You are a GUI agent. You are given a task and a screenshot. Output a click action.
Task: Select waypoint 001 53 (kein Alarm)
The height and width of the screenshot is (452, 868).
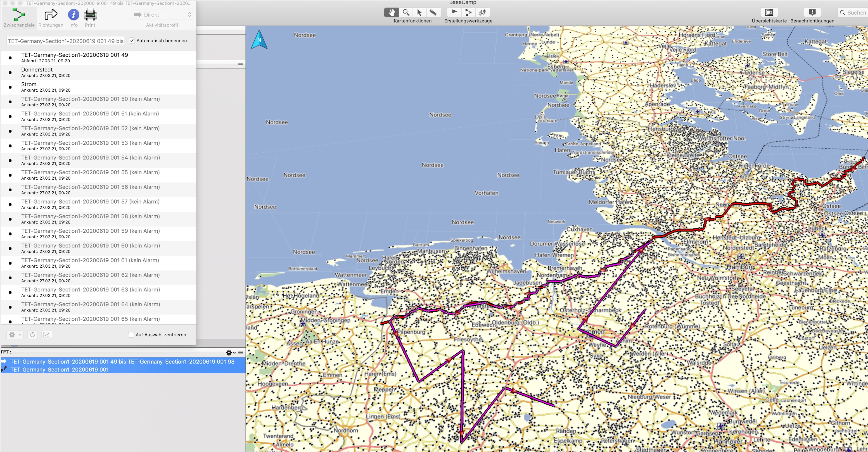(x=98, y=146)
